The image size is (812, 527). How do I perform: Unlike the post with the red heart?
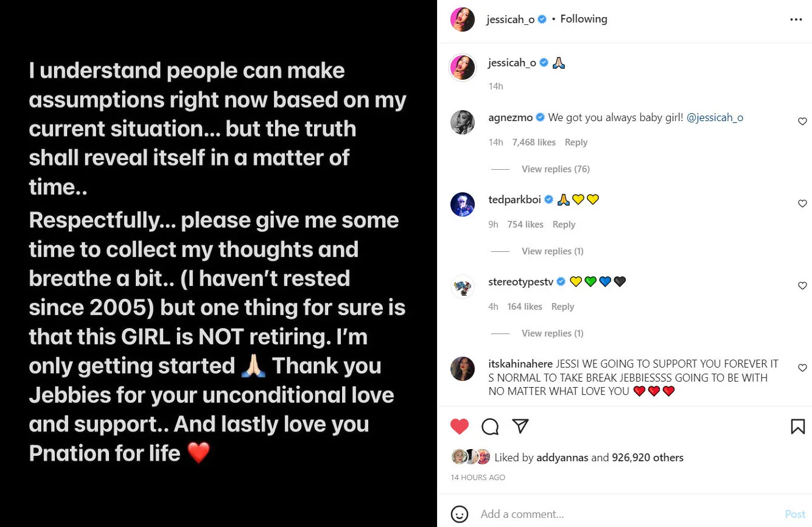[460, 427]
